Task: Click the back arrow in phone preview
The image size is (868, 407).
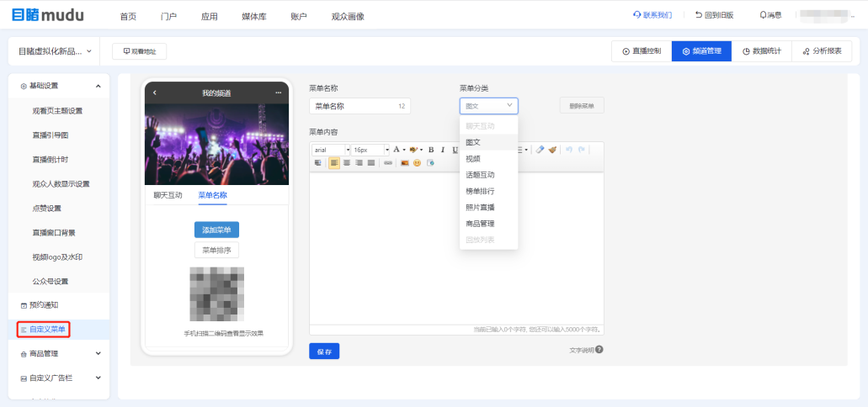Action: click(154, 92)
